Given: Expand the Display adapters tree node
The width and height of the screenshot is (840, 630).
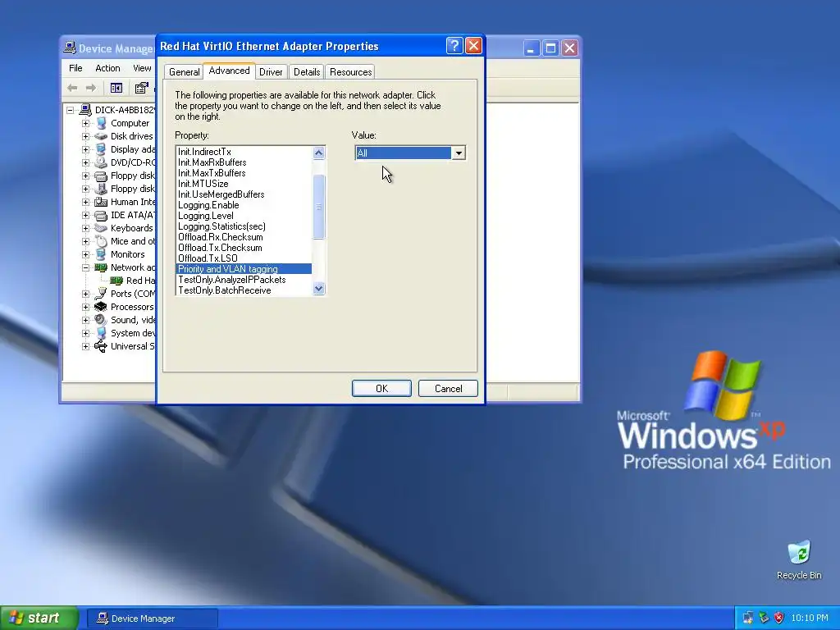Looking at the screenshot, I should click(x=85, y=149).
